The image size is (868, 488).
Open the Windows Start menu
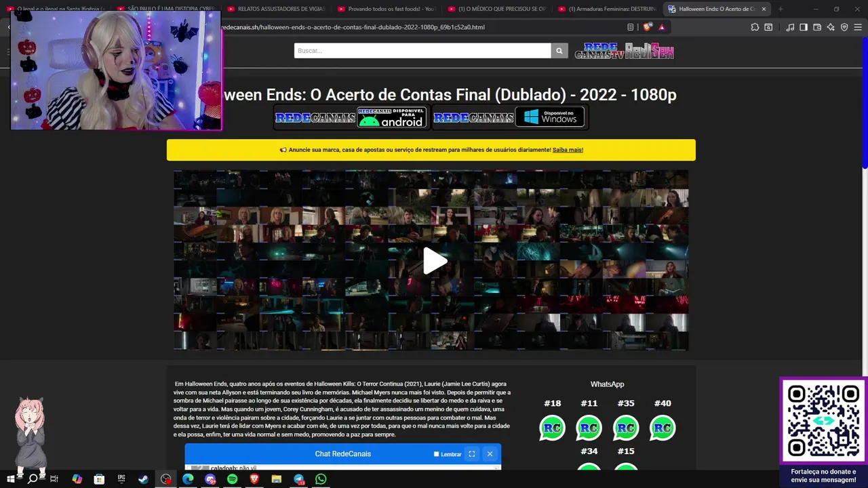[x=10, y=479]
